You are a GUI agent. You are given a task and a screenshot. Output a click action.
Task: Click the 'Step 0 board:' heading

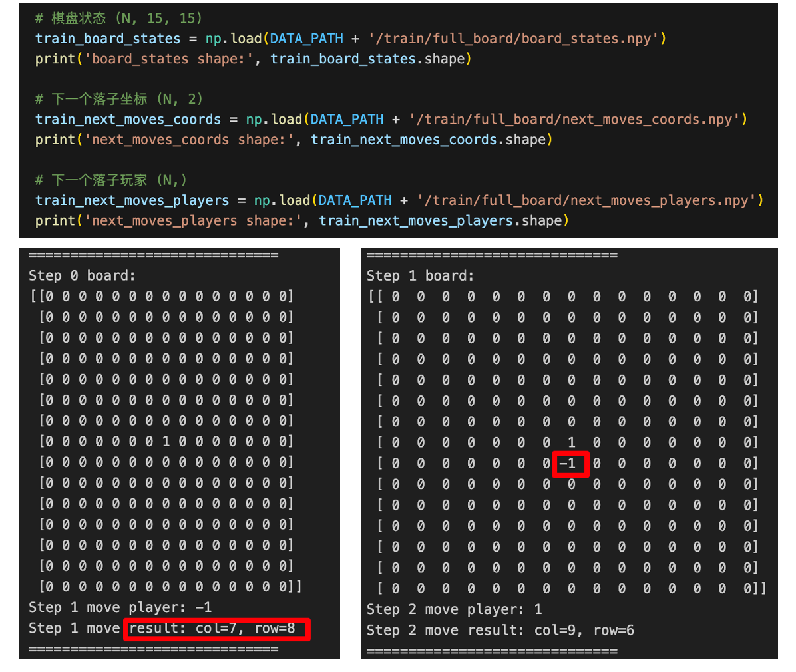[82, 276]
